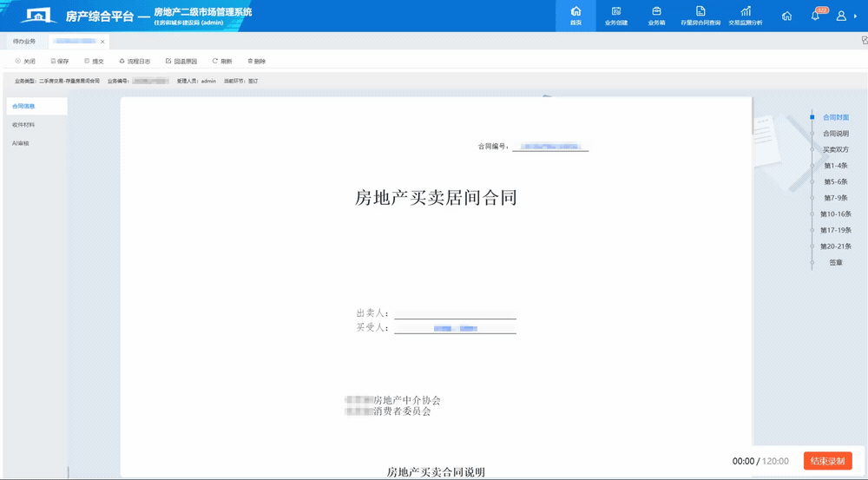The height and width of the screenshot is (480, 868).
Task: Click 提交 to submit the contract
Action: pos(94,62)
